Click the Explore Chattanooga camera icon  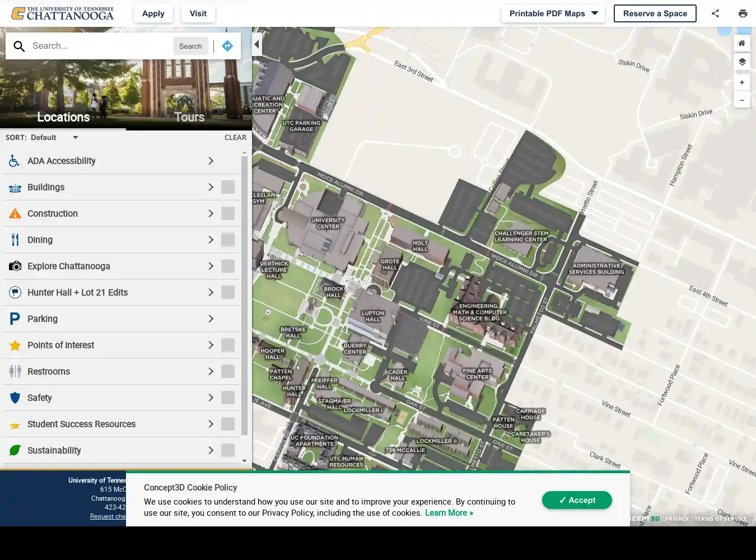click(x=15, y=266)
